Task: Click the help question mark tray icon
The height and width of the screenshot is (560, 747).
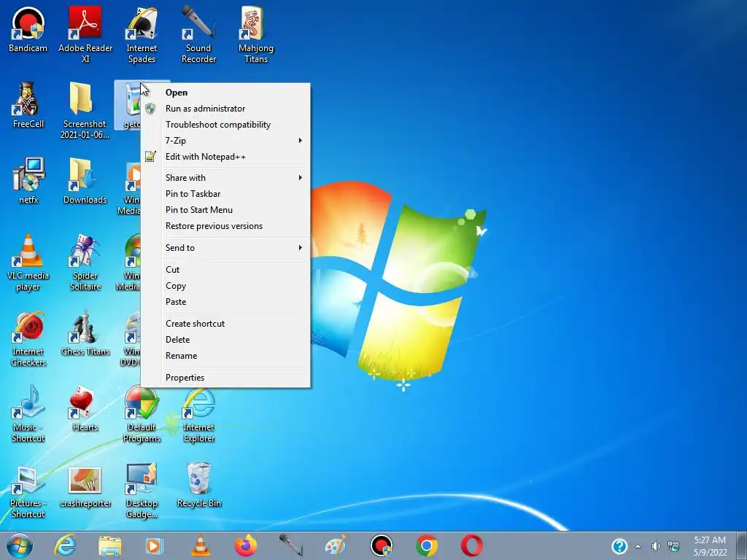Action: (619, 546)
